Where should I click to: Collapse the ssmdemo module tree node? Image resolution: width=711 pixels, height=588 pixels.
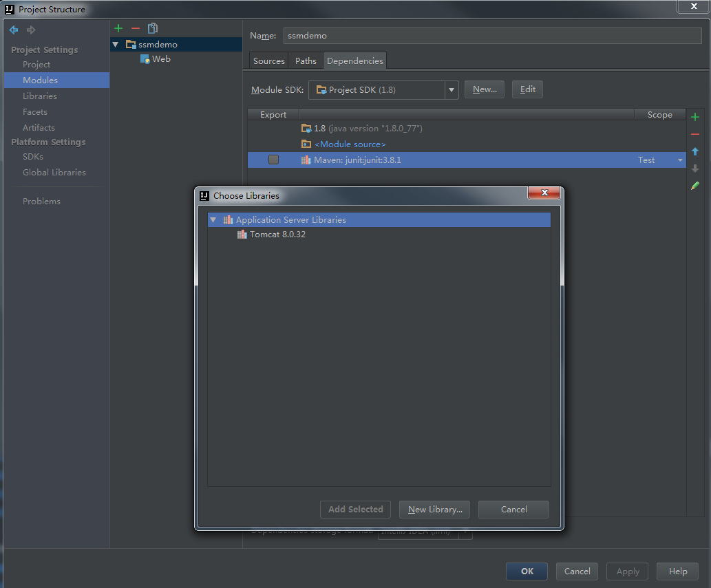pos(116,45)
